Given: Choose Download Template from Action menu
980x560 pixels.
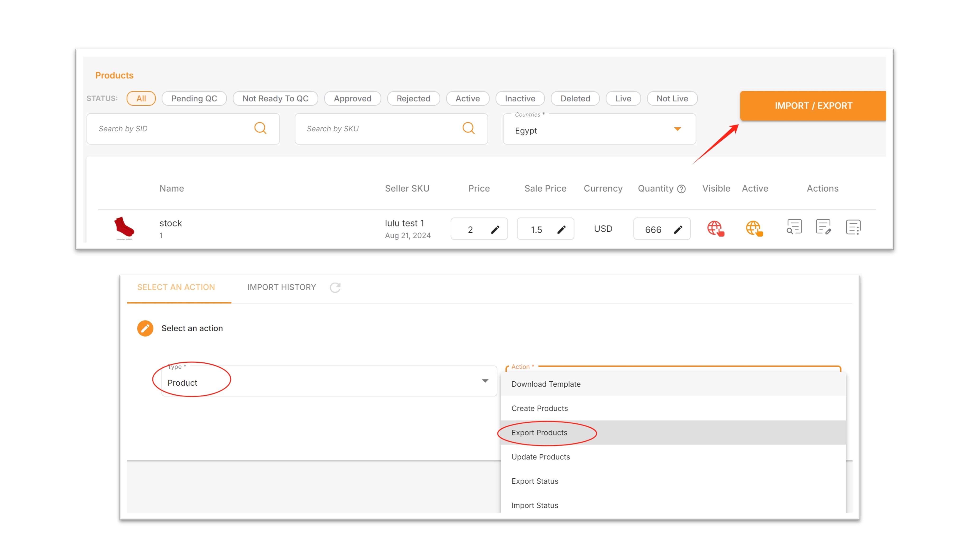Looking at the screenshot, I should (673, 384).
